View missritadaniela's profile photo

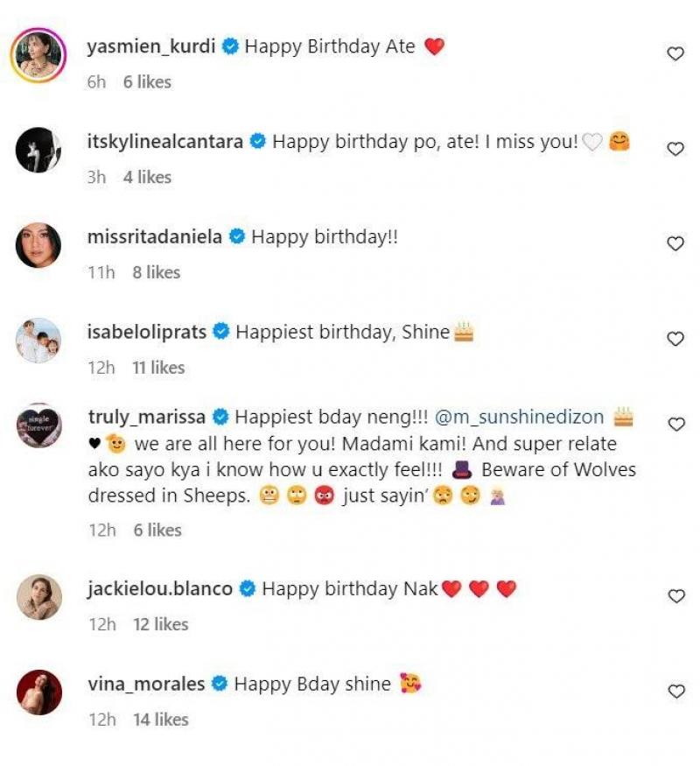[x=38, y=246]
